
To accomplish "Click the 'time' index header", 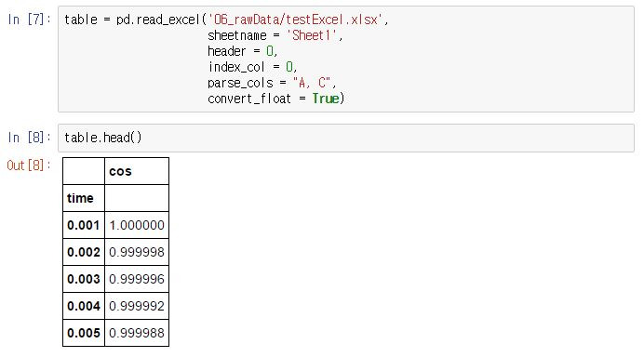I will pos(80,198).
